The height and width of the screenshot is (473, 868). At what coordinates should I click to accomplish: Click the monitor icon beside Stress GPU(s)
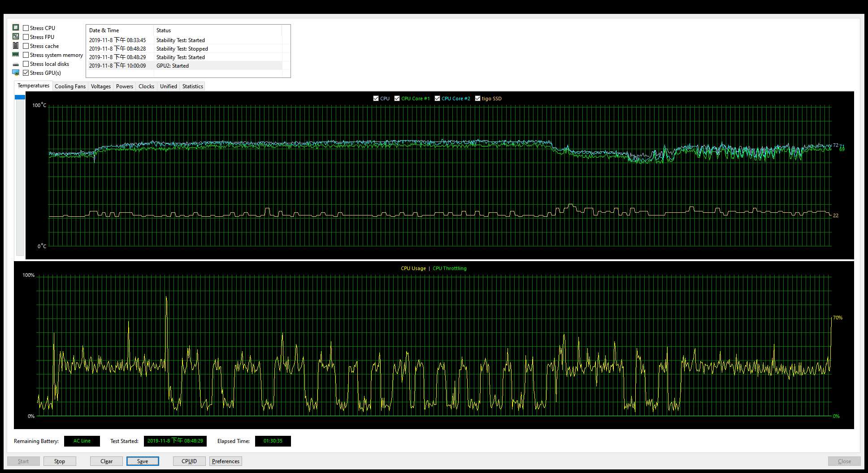(16, 73)
